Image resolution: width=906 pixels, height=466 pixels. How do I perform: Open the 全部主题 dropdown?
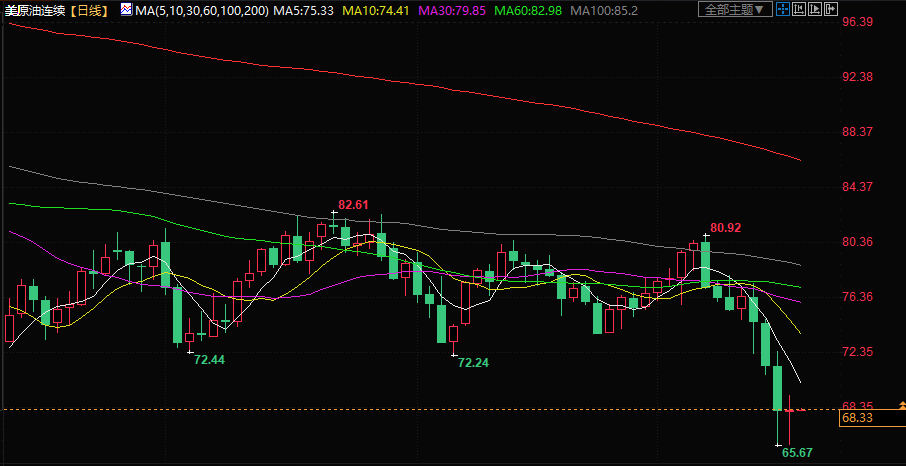click(734, 9)
